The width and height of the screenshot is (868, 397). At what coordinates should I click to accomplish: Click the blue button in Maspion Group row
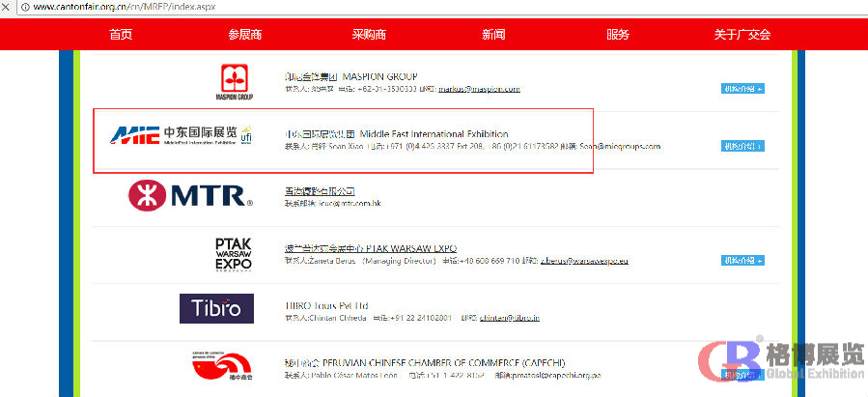click(x=742, y=89)
